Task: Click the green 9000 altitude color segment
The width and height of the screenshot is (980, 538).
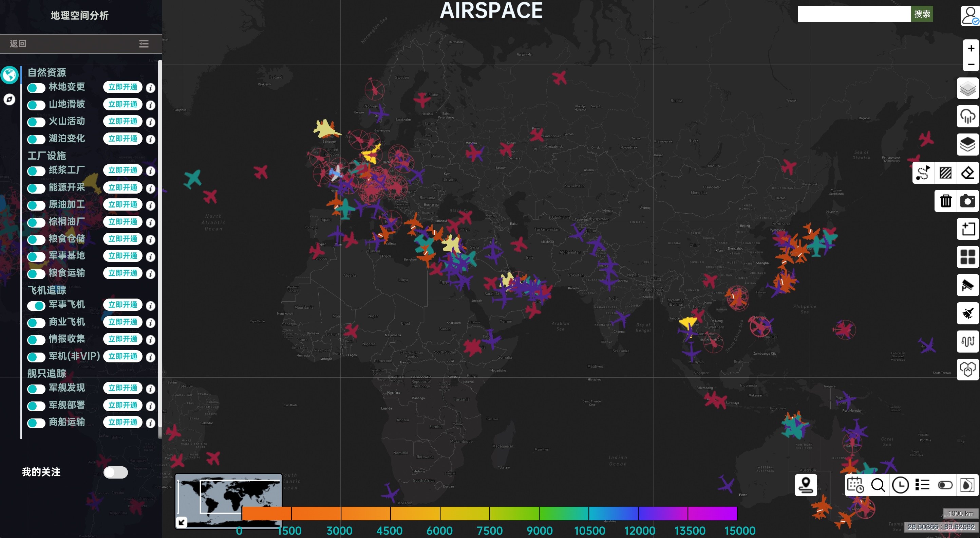Action: (x=564, y=513)
